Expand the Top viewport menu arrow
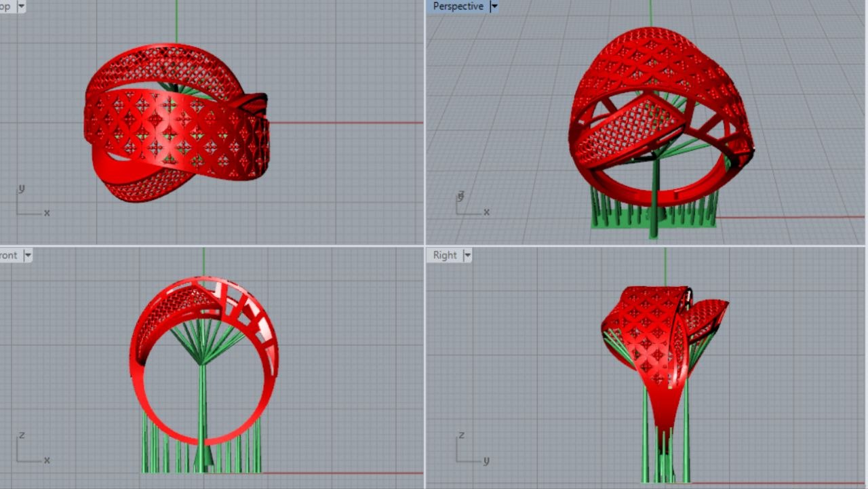Viewport: 868px width, 489px height. click(20, 7)
